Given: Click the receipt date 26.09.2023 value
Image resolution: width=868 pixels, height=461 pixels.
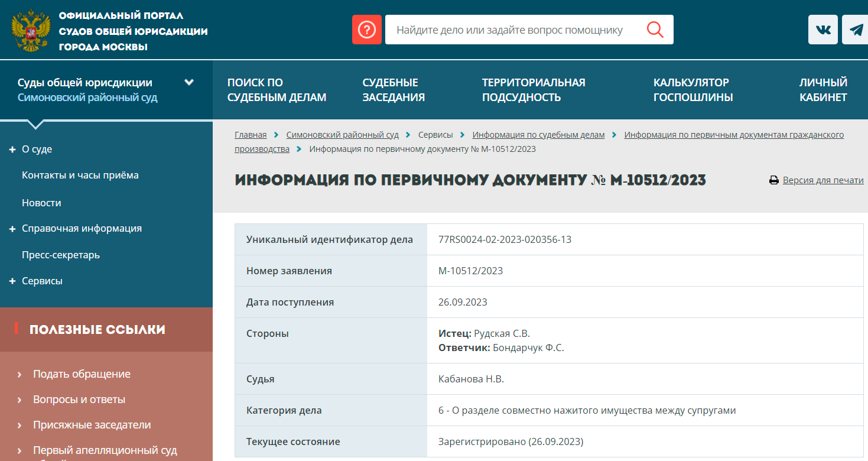Looking at the screenshot, I should click(x=463, y=302).
